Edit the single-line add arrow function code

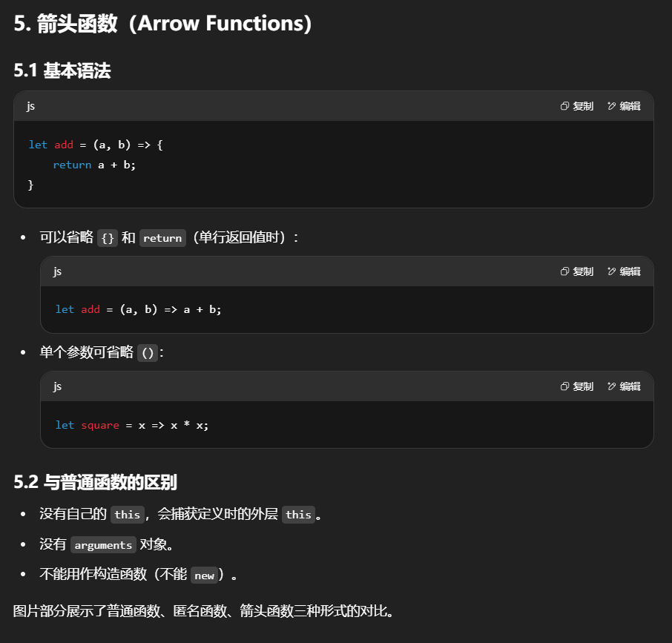coord(624,271)
